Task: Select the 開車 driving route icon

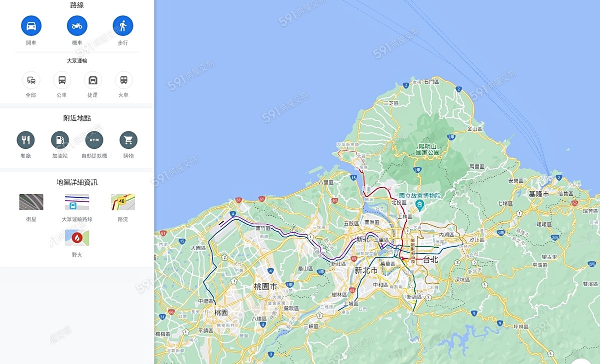Action: pyautogui.click(x=31, y=25)
